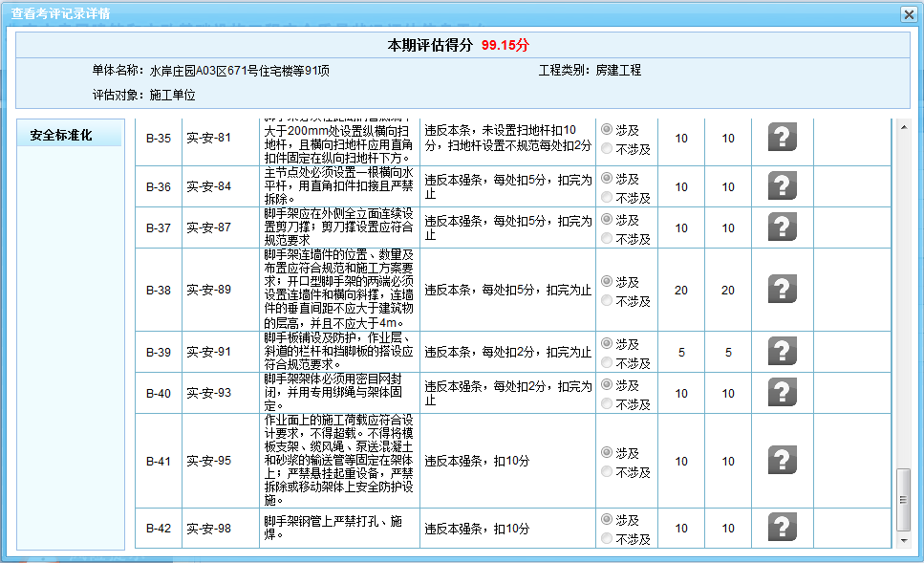Click the question mark icon in row B-39

click(x=782, y=352)
